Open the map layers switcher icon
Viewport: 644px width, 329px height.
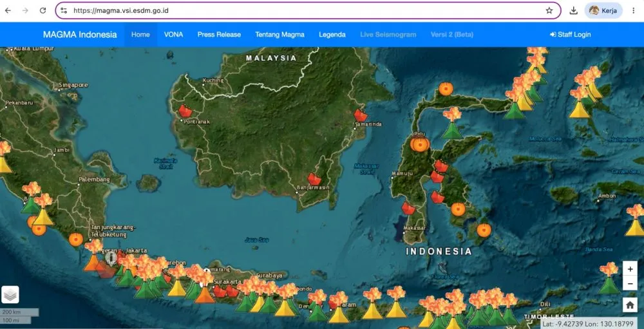10,294
